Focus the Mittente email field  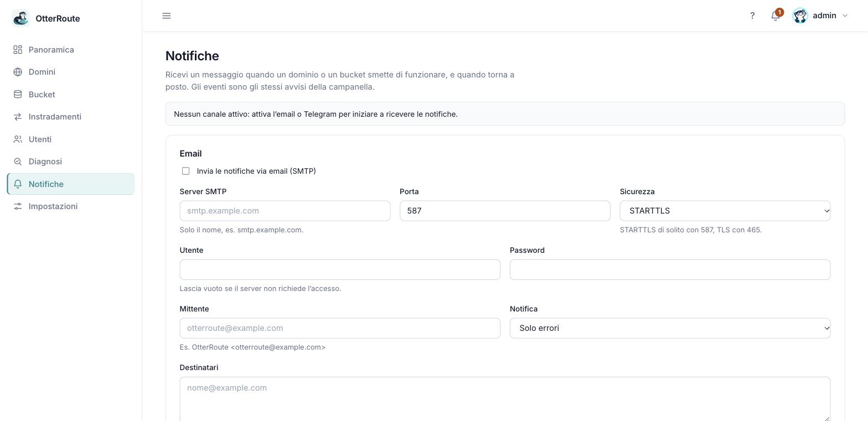[x=340, y=328]
